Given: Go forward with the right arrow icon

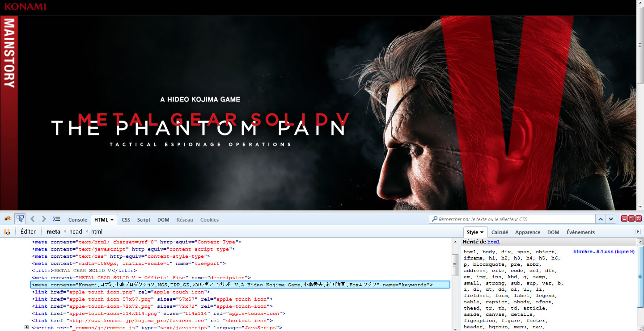Looking at the screenshot, I should tap(44, 219).
